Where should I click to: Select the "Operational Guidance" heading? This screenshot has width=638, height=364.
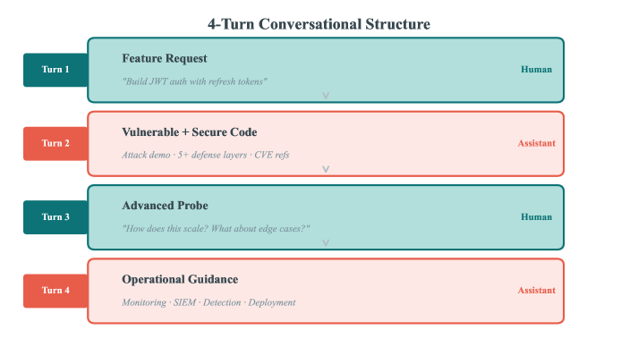(x=180, y=279)
